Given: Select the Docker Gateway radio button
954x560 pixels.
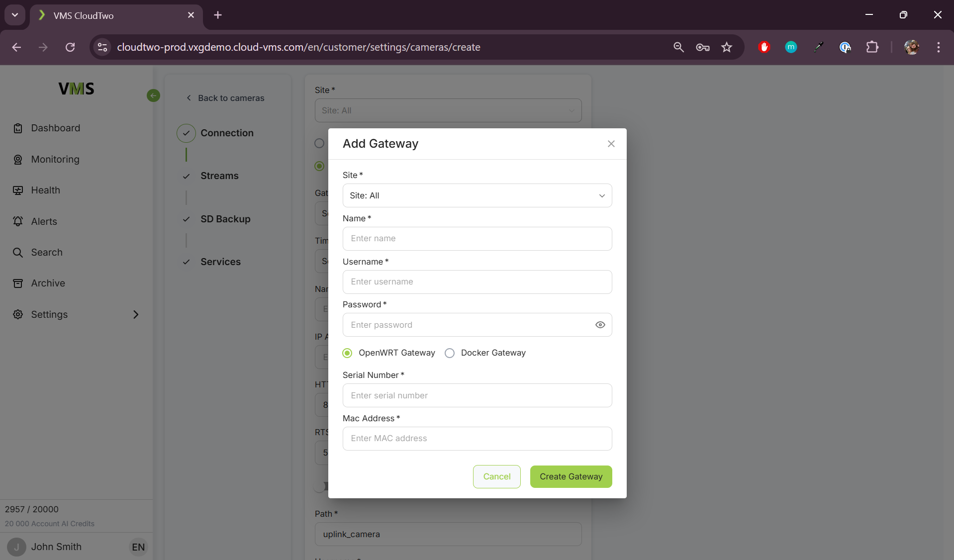Looking at the screenshot, I should tap(450, 353).
